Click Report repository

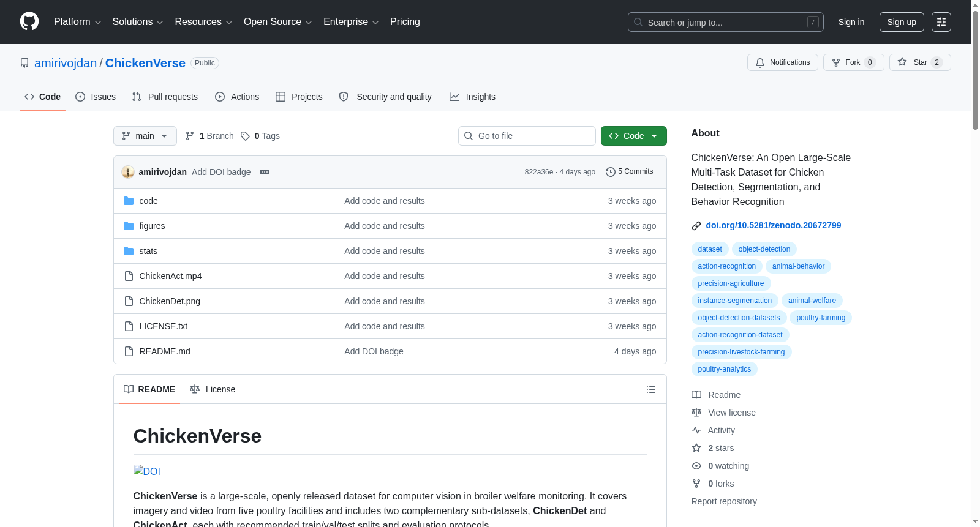coord(724,501)
